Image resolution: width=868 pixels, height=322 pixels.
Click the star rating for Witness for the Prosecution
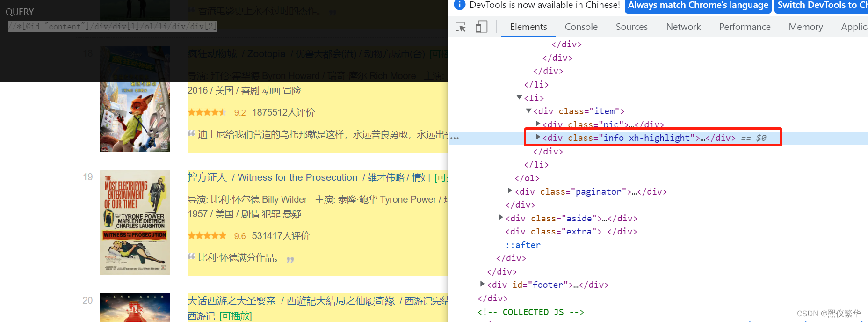[207, 236]
